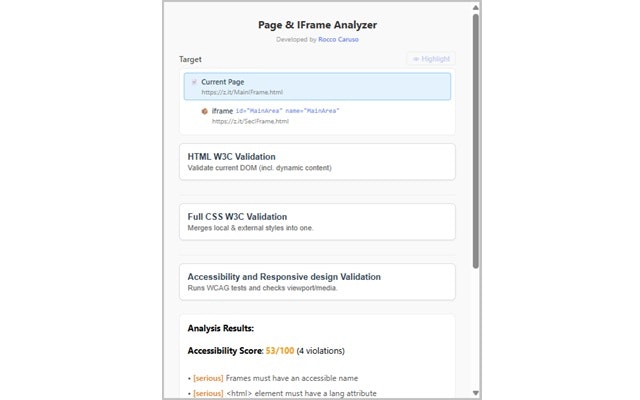640x400 pixels.
Task: Click the Highlight button
Action: pos(431,59)
